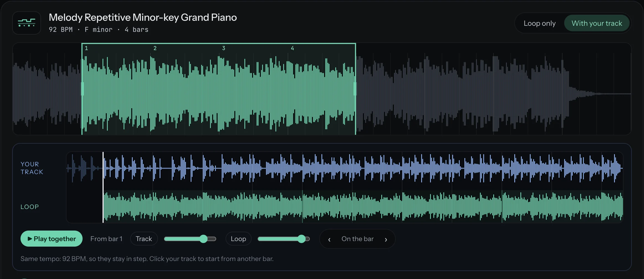
Task: Click the white playhead line in the track lanes
Action: click(x=103, y=187)
